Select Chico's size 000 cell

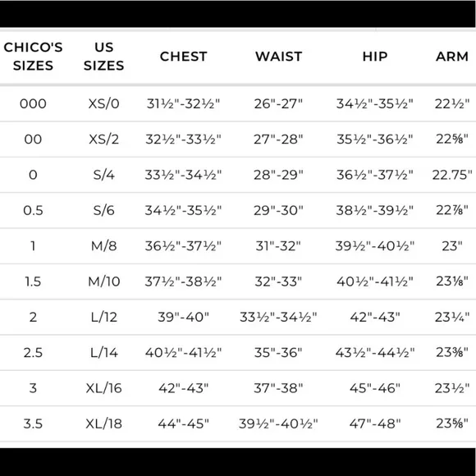click(33, 104)
